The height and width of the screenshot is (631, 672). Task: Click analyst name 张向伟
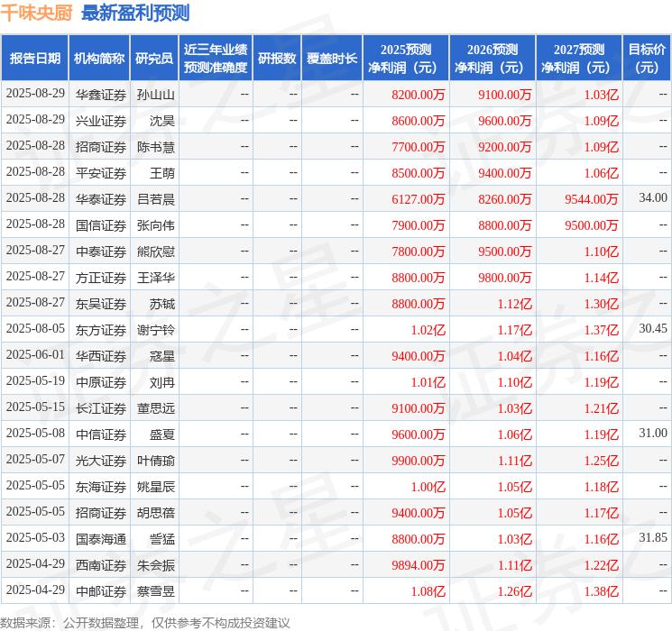click(x=155, y=225)
